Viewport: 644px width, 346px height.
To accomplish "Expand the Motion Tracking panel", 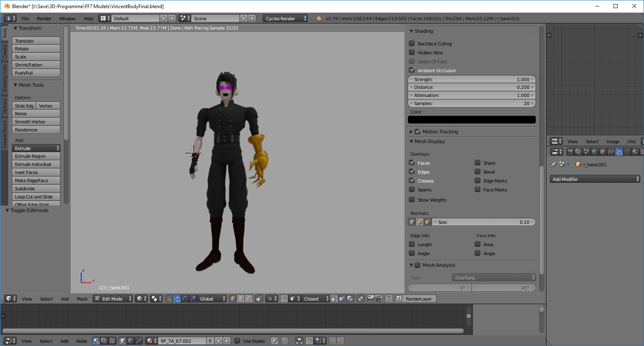I will pos(411,132).
